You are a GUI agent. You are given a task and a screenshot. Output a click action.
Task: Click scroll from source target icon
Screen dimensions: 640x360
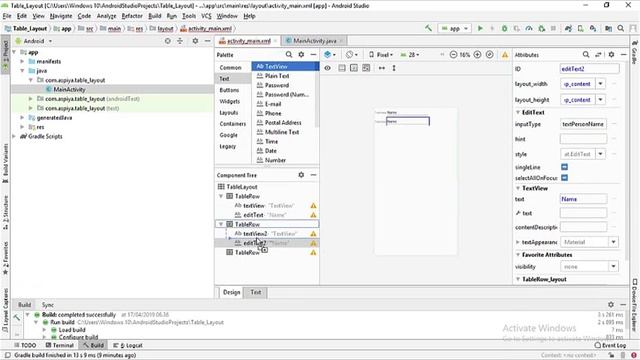tap(167, 41)
